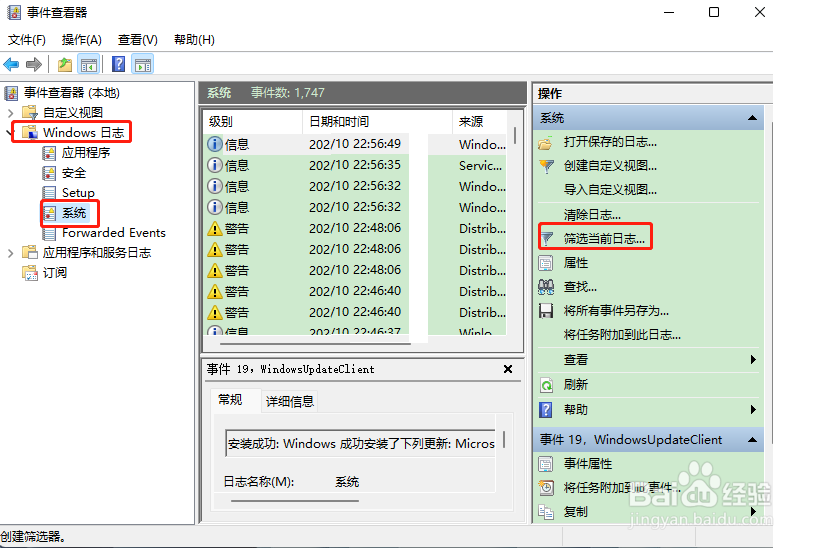The width and height of the screenshot is (819, 548).
Task: Click 打开保存的日志... action text
Action: (x=610, y=142)
